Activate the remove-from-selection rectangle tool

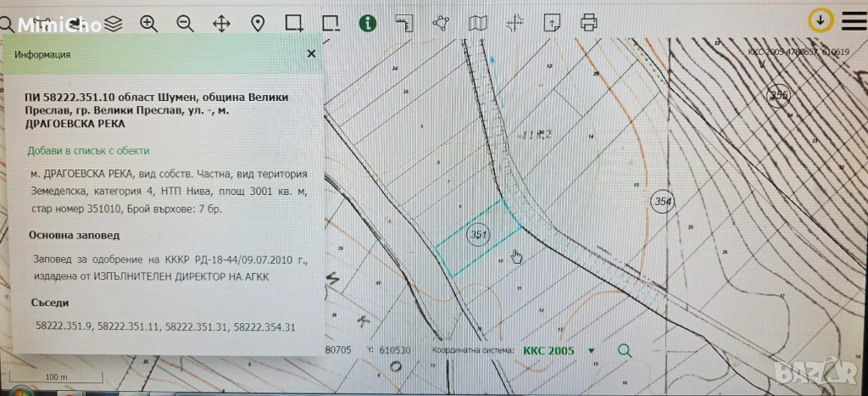331,23
